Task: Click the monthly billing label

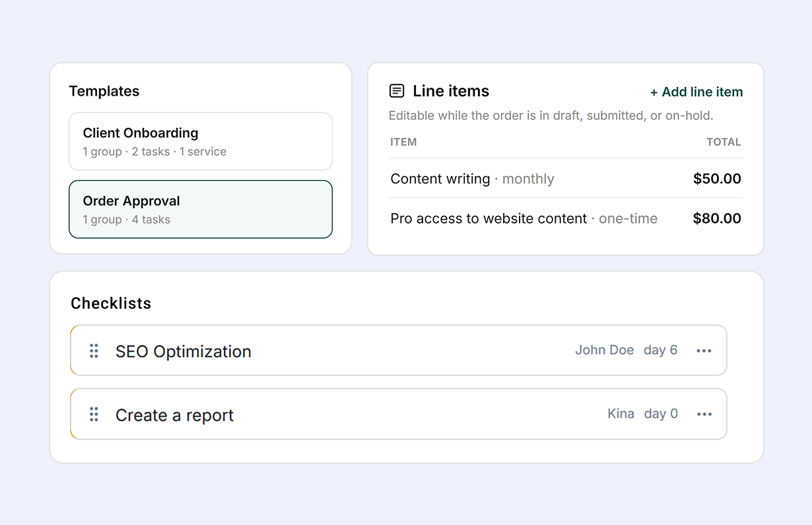Action: (528, 179)
